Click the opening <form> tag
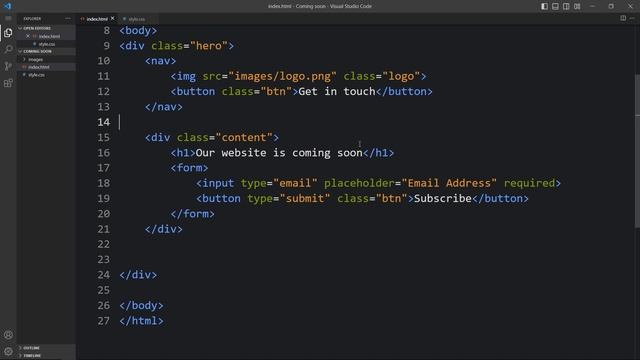This screenshot has height=360, width=640. coord(189,168)
